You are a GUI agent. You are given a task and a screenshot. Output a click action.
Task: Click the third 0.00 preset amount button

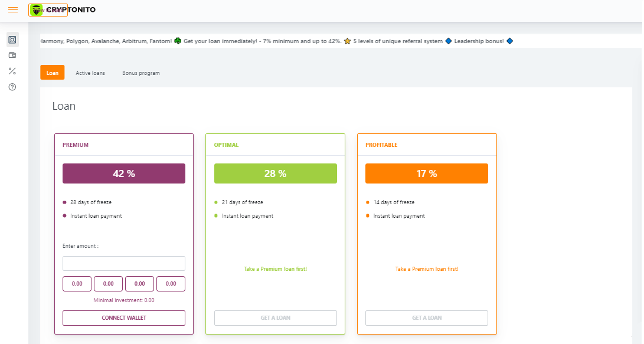pos(140,284)
